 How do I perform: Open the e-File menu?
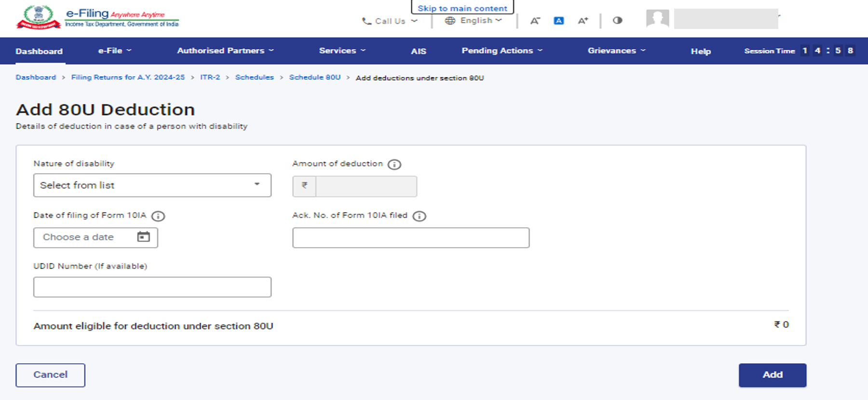pos(114,51)
